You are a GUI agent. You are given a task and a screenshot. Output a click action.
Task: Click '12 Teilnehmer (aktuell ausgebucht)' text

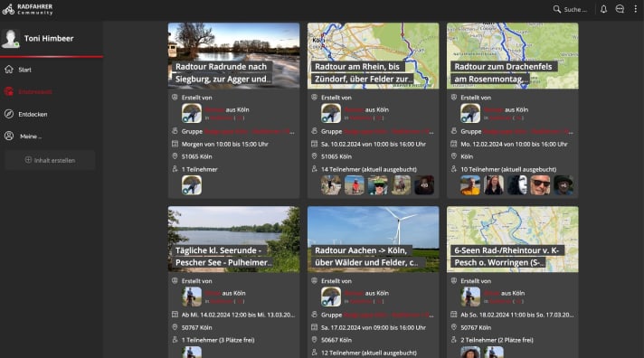369,353
